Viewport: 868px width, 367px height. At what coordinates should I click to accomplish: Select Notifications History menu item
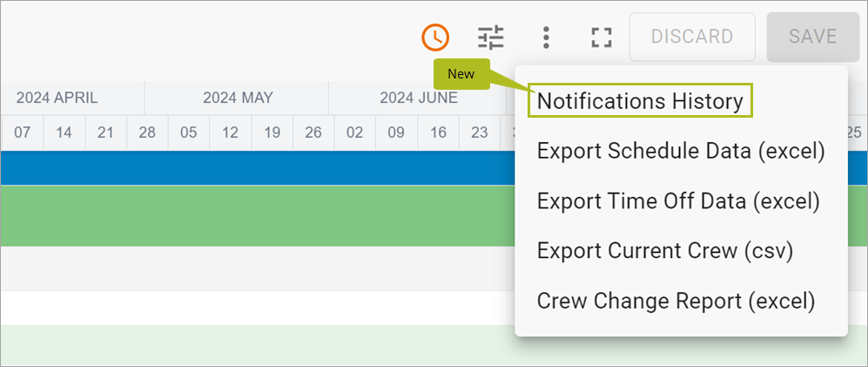[640, 101]
